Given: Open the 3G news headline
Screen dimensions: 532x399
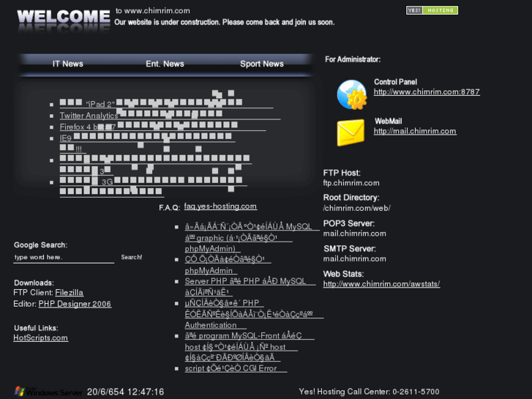Looking at the screenshot, I should pyautogui.click(x=154, y=187).
